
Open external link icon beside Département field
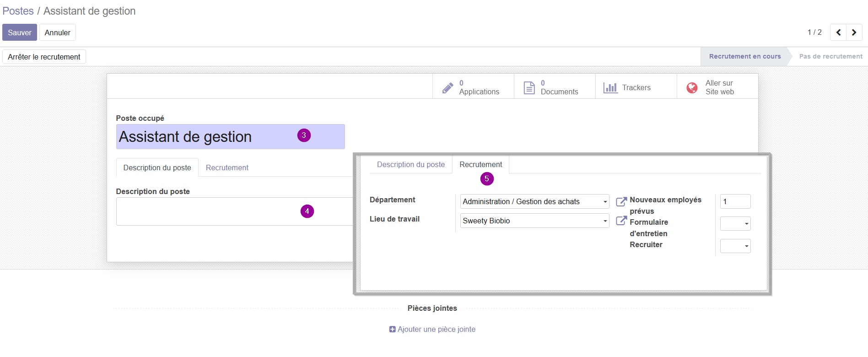[621, 201]
